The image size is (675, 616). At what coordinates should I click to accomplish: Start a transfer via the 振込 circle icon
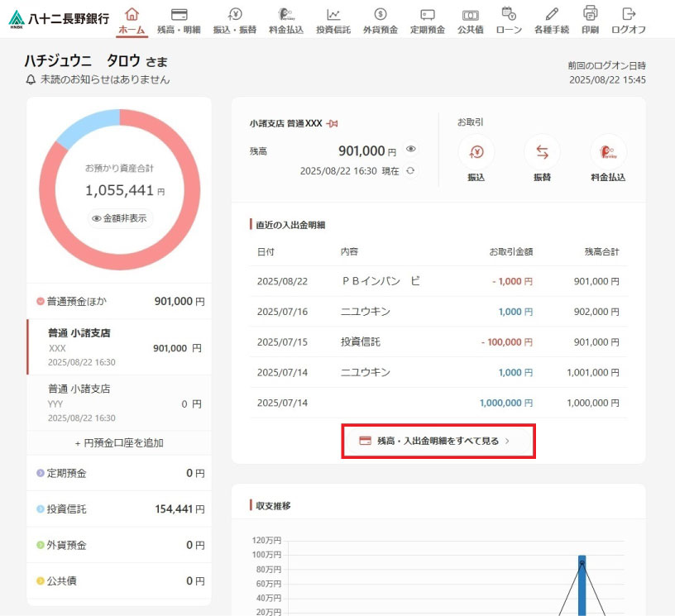[x=475, y=152]
